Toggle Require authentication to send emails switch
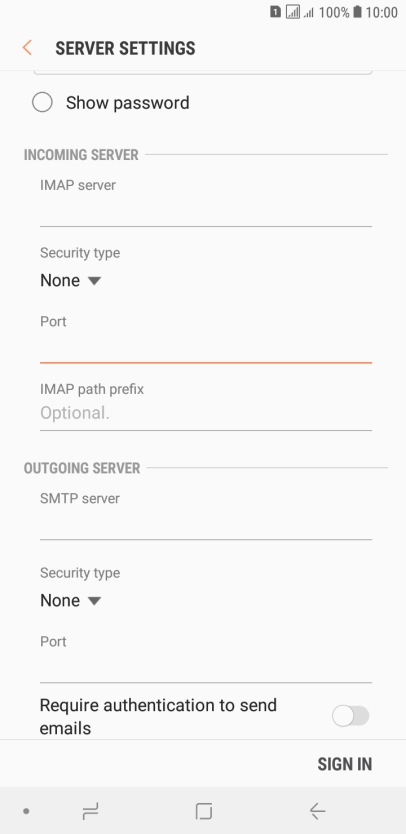Image resolution: width=406 pixels, height=834 pixels. click(x=351, y=716)
